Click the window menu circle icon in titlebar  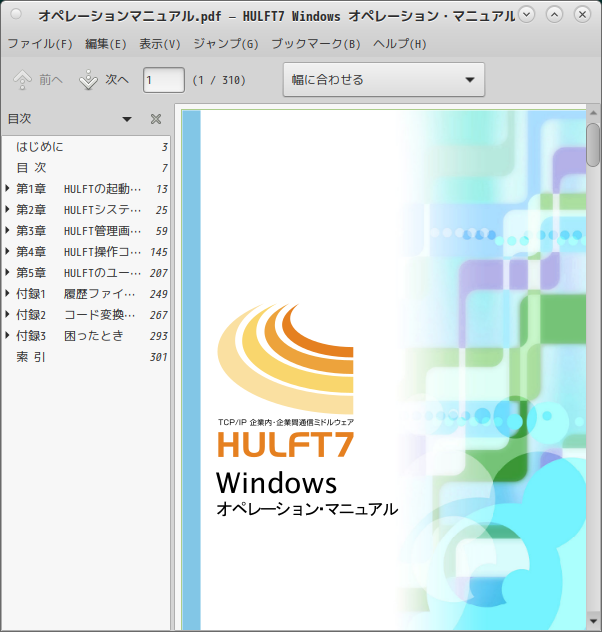click(x=16, y=15)
